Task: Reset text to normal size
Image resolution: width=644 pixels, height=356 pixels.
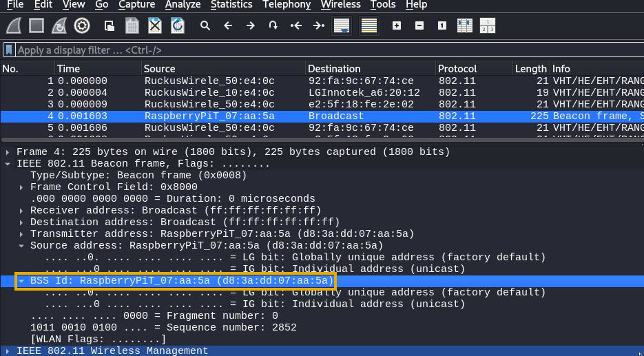Action: click(x=442, y=26)
